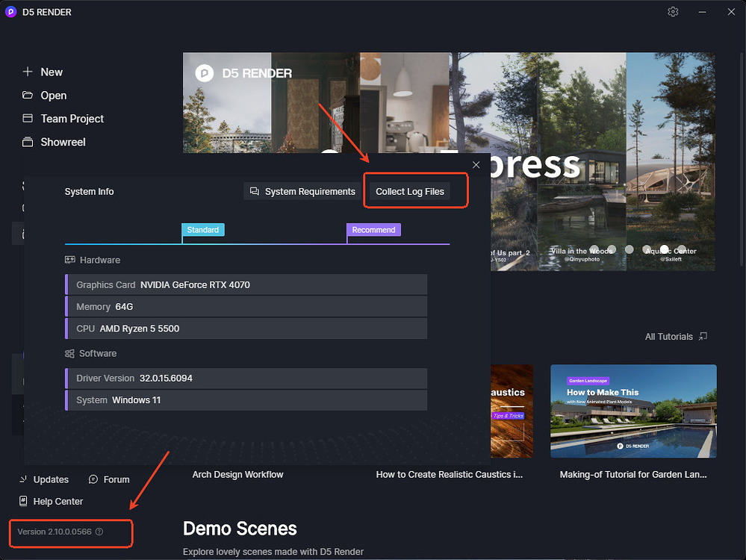Screen dimensions: 746x560
Task: Open the settings gear in the title bar
Action: click(x=673, y=12)
